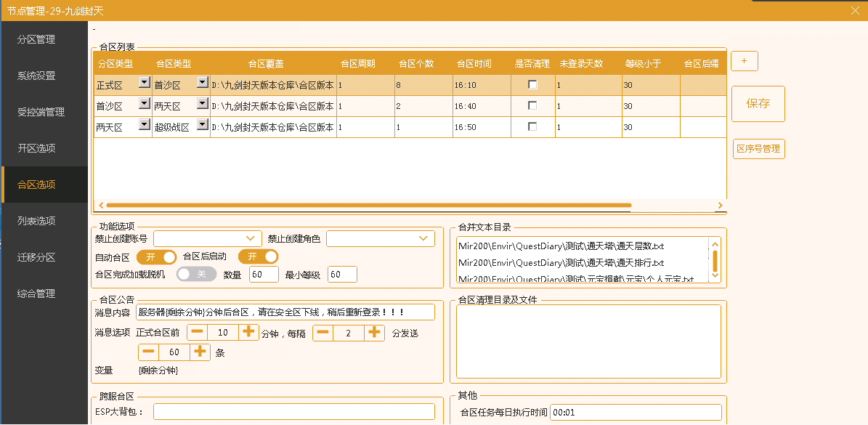Increase 正式合区前 minutes with plus icon
Image resolution: width=868 pixels, height=425 pixels.
tap(248, 332)
